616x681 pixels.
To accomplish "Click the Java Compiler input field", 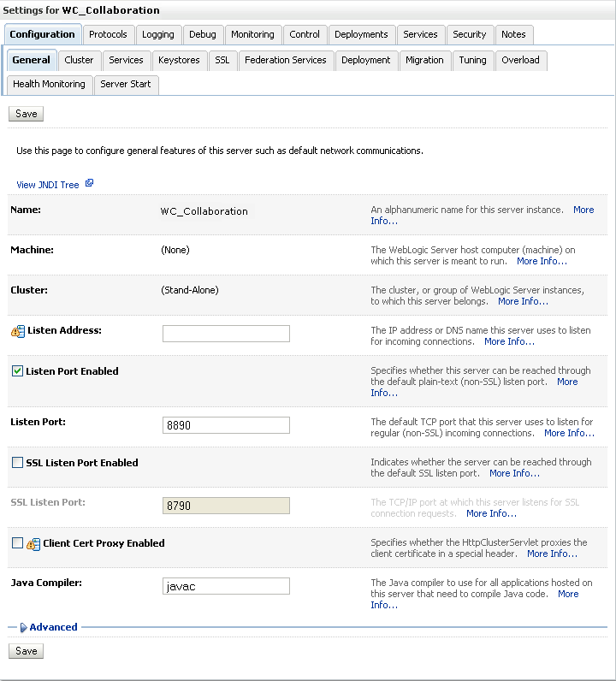I will click(x=226, y=586).
